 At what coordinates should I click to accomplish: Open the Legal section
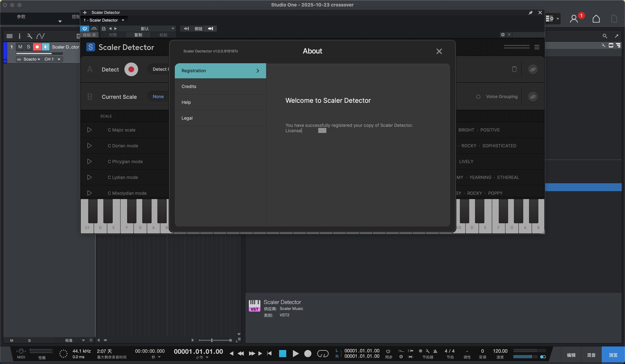click(x=187, y=118)
